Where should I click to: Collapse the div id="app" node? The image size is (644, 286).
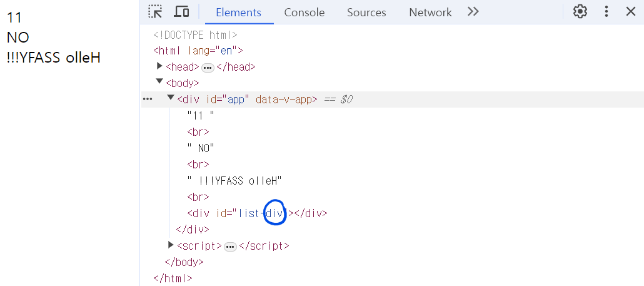coord(171,98)
